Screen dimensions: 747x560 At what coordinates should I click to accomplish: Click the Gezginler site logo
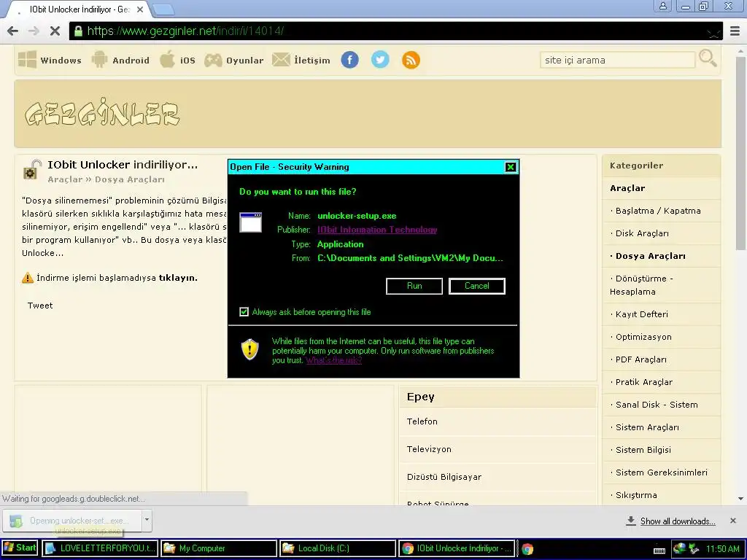tap(102, 113)
